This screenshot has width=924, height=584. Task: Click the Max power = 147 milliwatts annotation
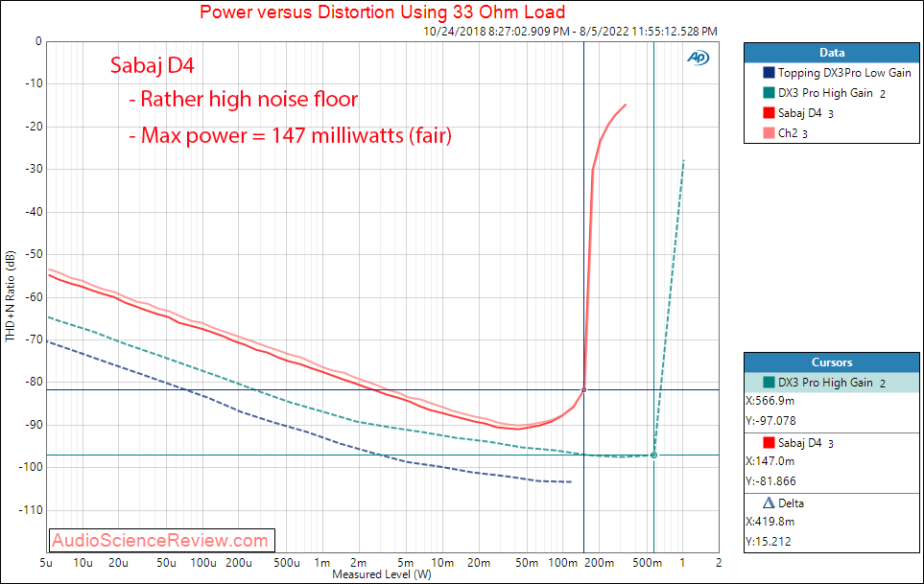click(x=291, y=135)
